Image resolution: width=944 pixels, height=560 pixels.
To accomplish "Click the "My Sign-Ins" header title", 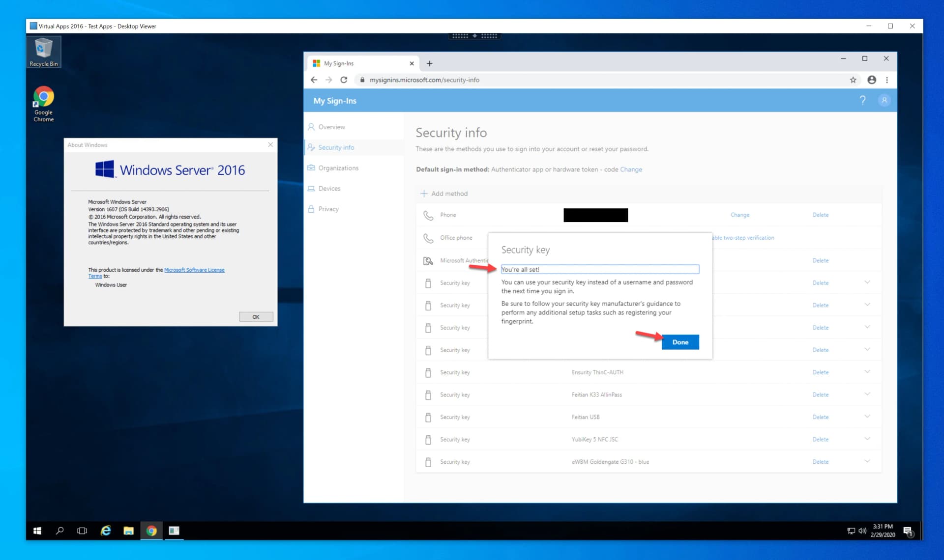I will [x=335, y=101].
